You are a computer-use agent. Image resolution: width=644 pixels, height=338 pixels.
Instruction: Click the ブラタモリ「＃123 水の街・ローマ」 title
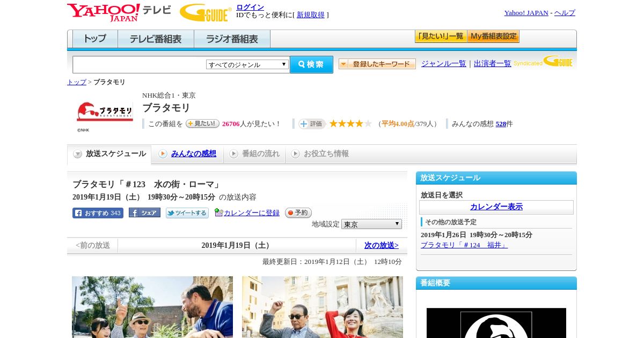pyautogui.click(x=147, y=184)
